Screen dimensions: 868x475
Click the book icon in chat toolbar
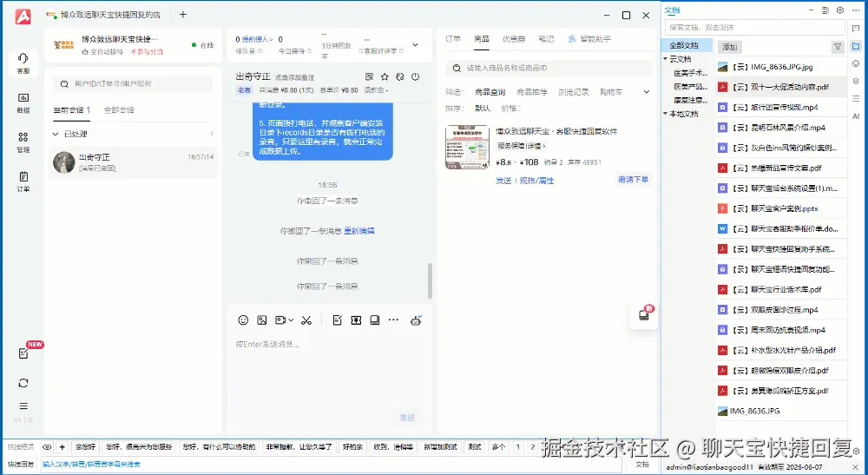coord(375,320)
